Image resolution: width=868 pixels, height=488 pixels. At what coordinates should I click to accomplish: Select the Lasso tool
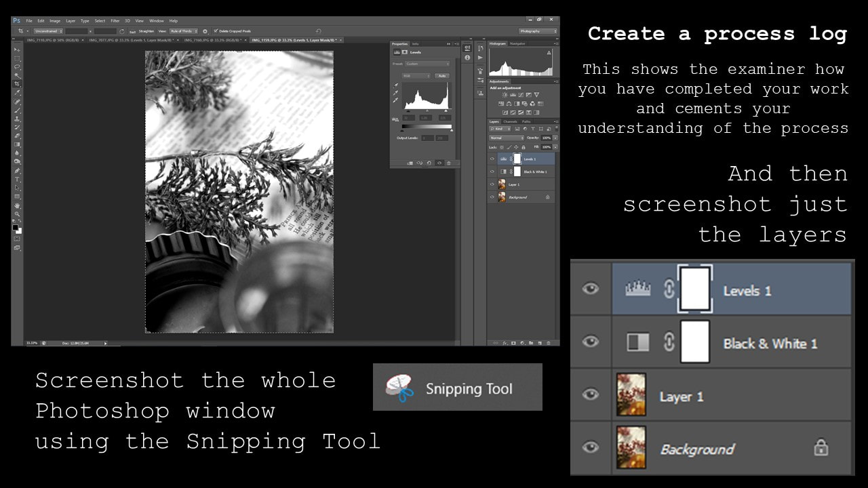click(x=18, y=67)
